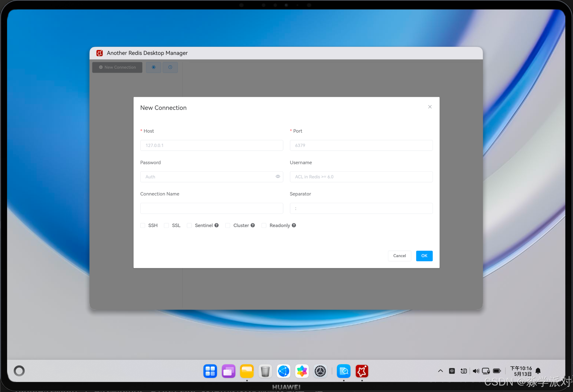
Task: Toggle password visibility eye icon
Action: (x=278, y=176)
